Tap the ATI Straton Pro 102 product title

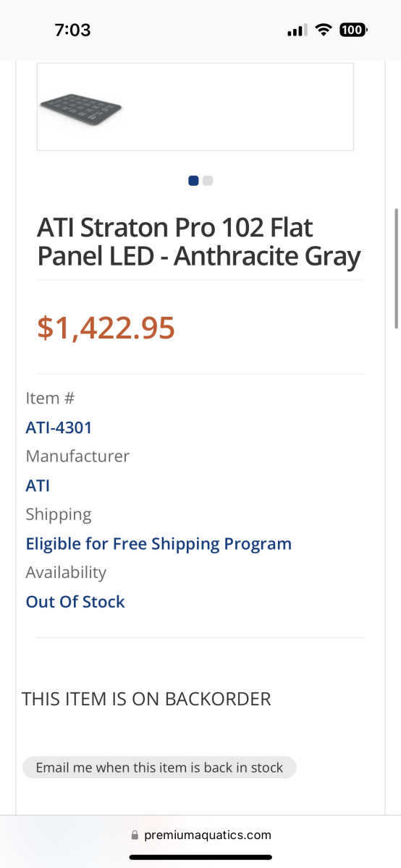coord(199,242)
